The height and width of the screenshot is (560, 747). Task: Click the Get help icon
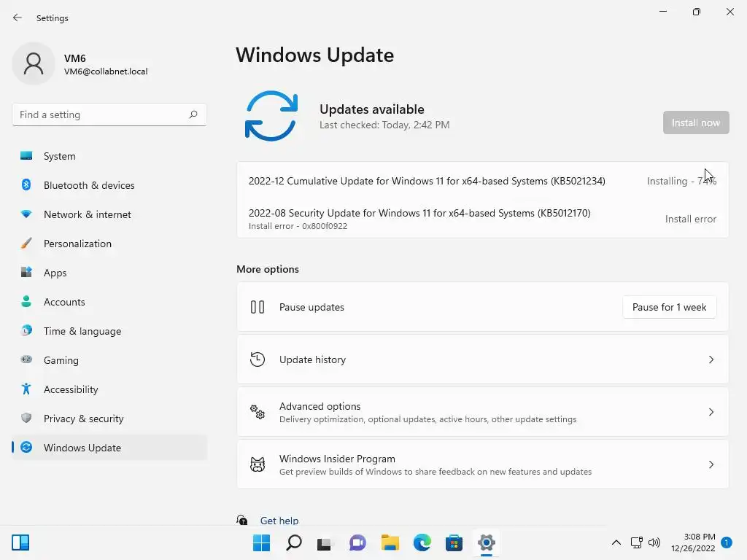coord(242,520)
